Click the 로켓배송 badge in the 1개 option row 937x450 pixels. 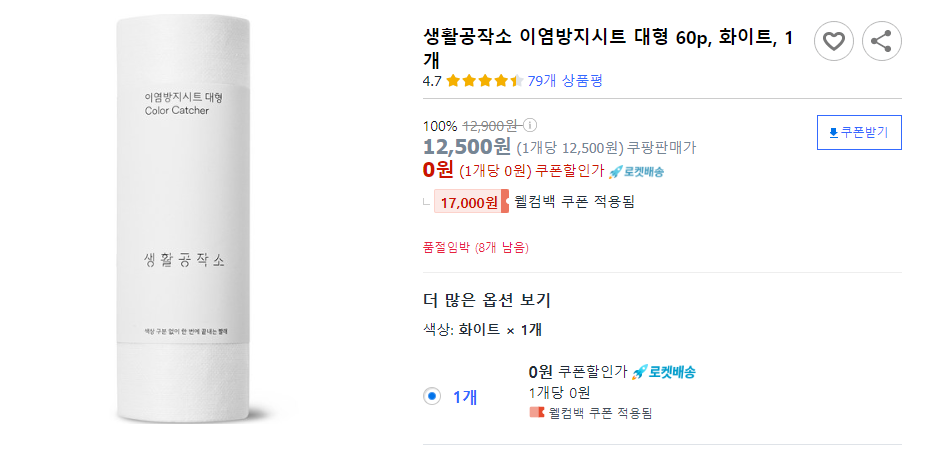664,372
